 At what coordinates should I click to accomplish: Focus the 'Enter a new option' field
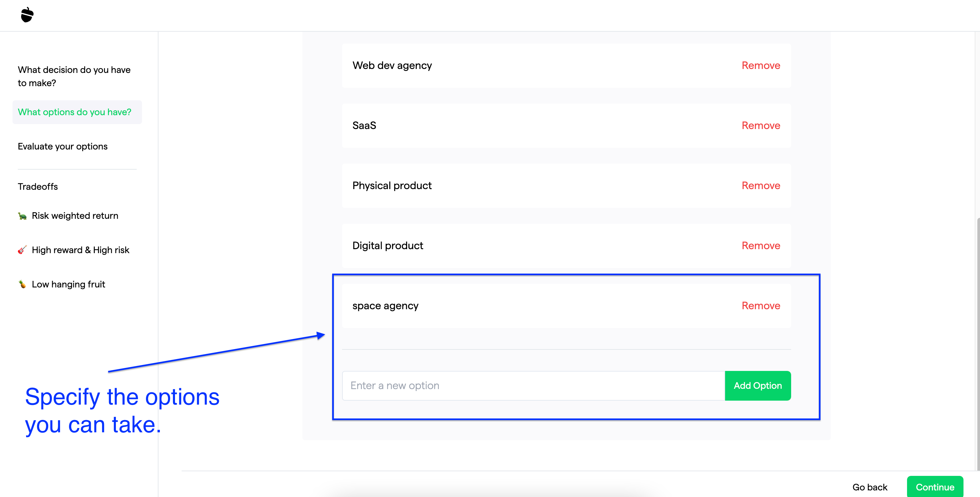pyautogui.click(x=533, y=385)
